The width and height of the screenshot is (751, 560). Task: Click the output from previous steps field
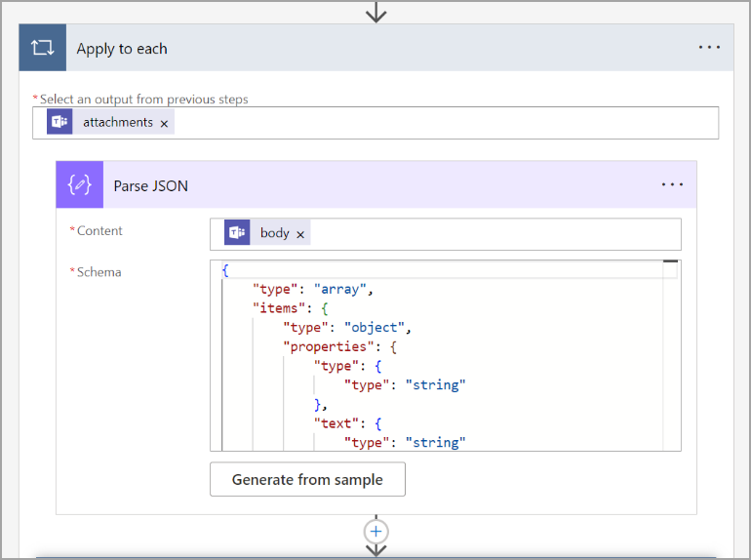[439, 123]
